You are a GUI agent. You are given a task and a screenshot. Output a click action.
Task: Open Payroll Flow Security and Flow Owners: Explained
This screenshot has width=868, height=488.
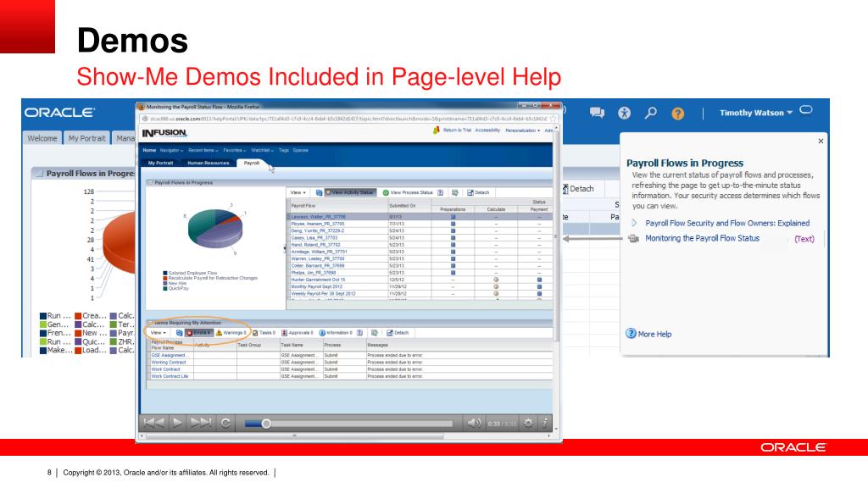coord(727,223)
